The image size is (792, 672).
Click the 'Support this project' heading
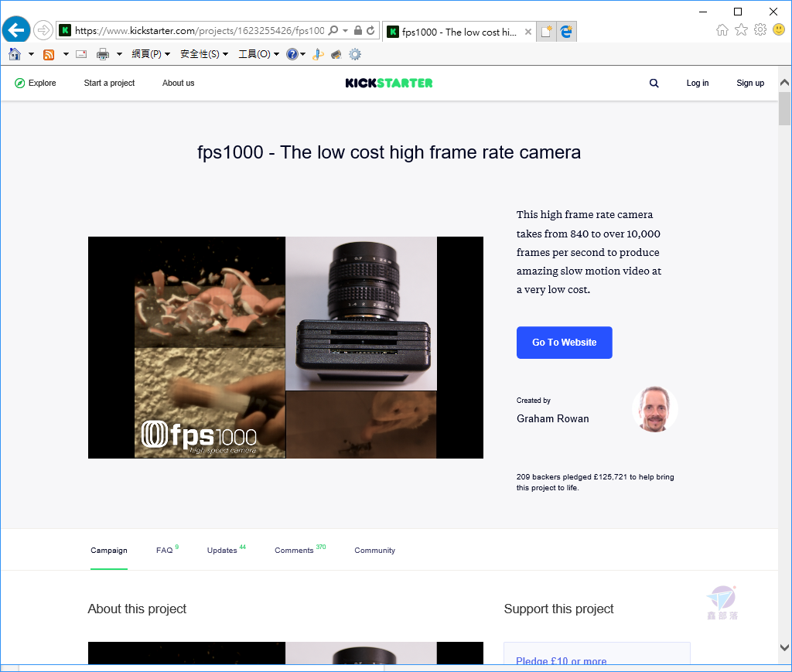(x=558, y=609)
